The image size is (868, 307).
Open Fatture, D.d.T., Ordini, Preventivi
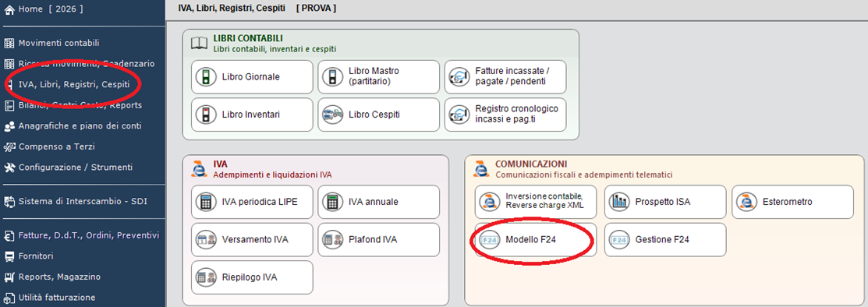(82, 235)
